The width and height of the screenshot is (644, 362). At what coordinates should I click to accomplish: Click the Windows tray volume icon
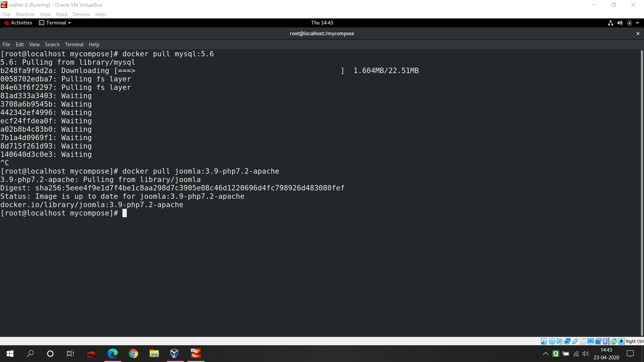[586, 354]
